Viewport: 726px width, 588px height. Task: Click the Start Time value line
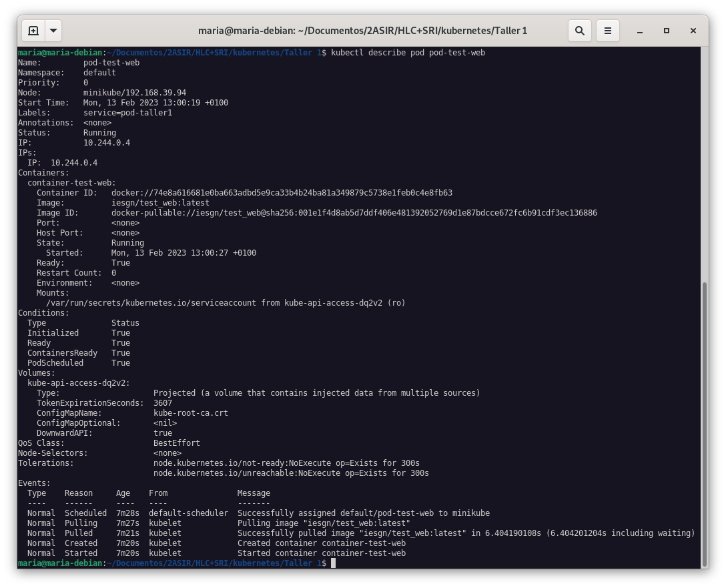click(155, 103)
